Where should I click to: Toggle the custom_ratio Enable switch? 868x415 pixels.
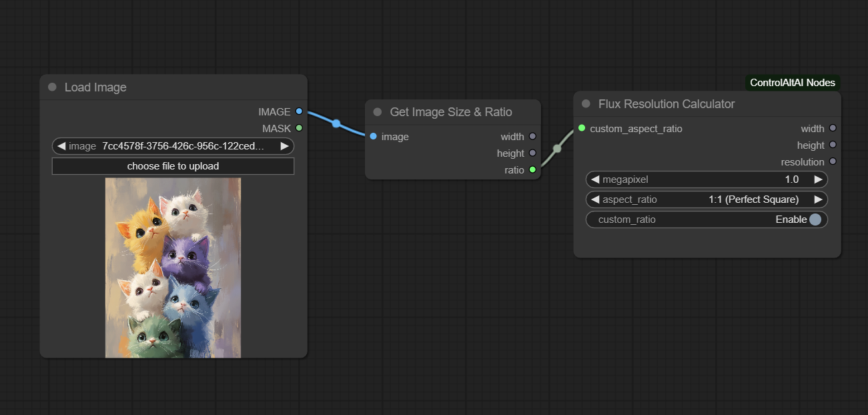[x=815, y=220]
